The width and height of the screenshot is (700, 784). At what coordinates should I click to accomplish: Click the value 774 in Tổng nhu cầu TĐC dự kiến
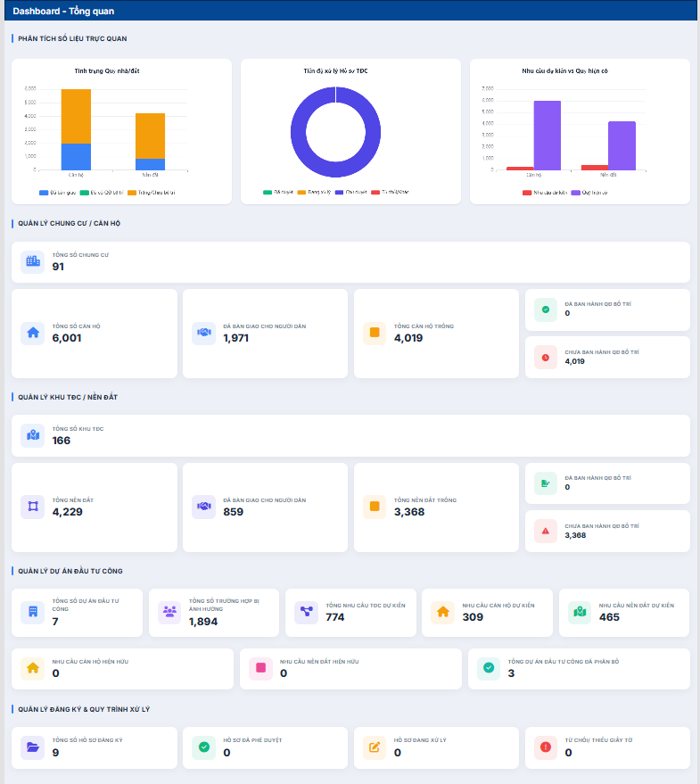click(x=335, y=617)
